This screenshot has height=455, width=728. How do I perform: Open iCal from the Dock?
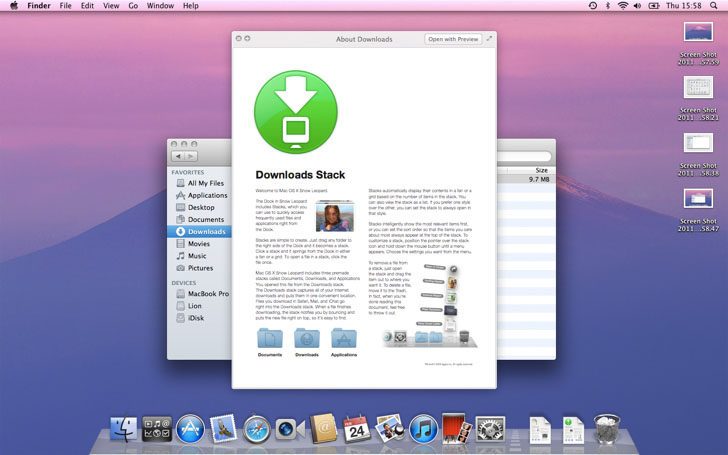tap(357, 428)
